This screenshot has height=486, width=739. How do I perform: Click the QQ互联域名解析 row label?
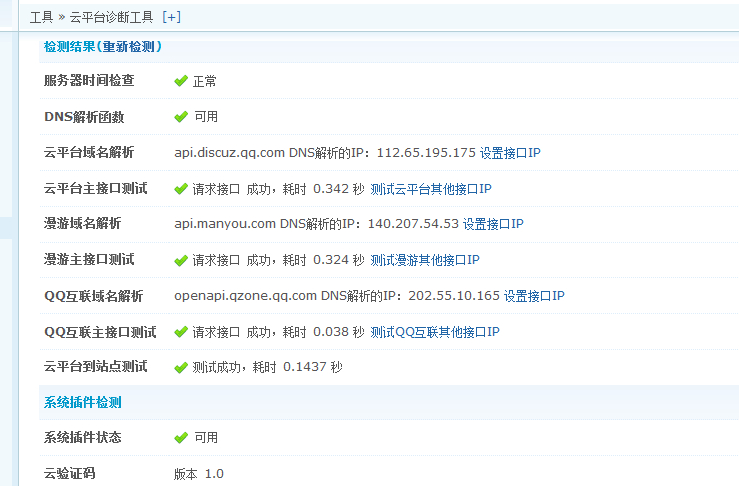[x=93, y=296]
